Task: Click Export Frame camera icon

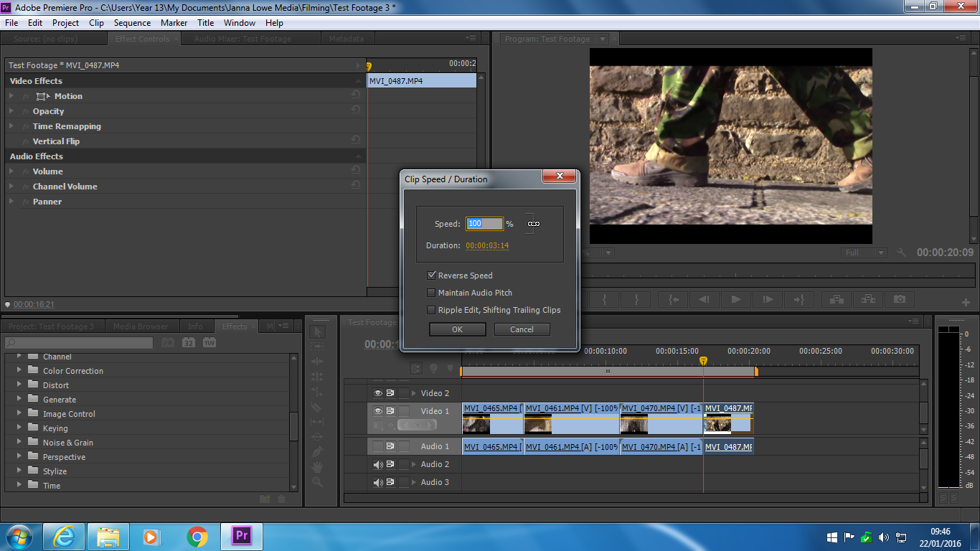Action: point(900,299)
